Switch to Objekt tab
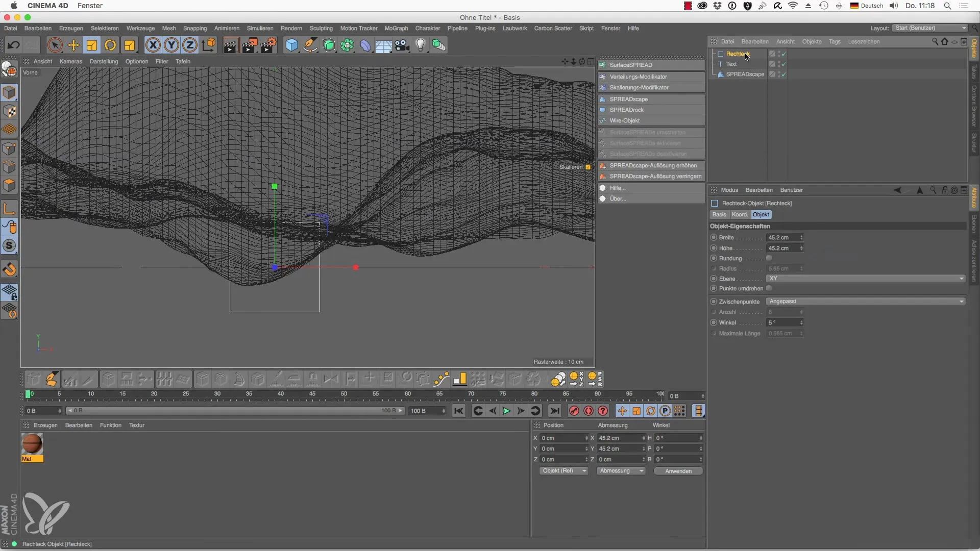Viewport: 980px width, 551px height. [761, 215]
